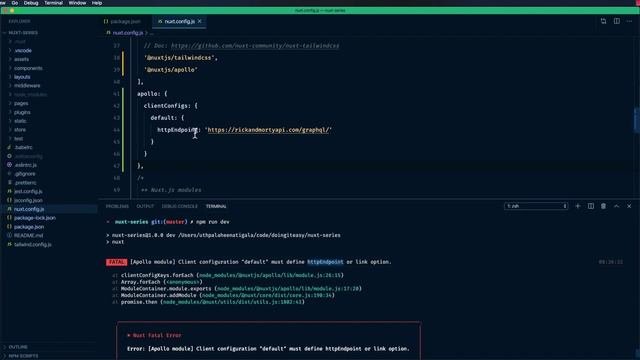Viewport: 640px width, 360px height.
Task: Open the Window menu
Action: click(x=77, y=3)
